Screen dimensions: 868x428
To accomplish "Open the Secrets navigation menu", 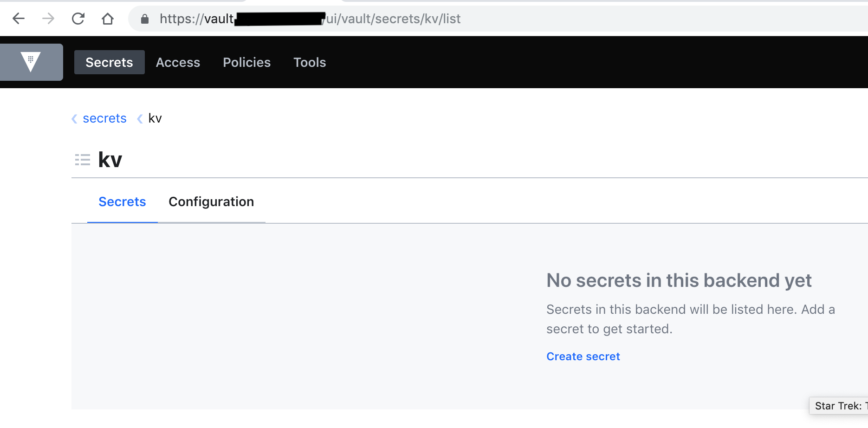I will click(x=109, y=62).
